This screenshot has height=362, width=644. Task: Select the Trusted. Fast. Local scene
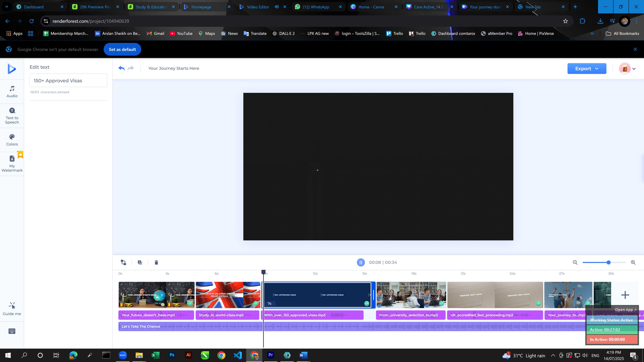495,295
